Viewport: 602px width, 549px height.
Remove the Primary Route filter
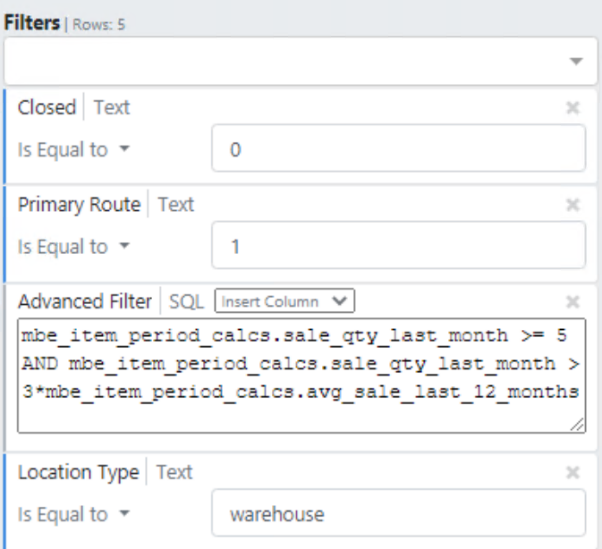(x=573, y=205)
